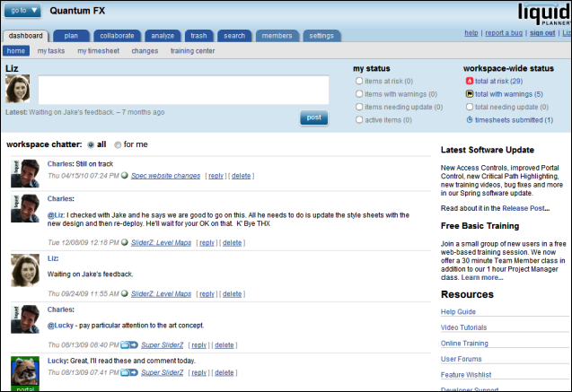Click the yellow total with warnings flag icon
The image size is (572, 392).
click(470, 94)
